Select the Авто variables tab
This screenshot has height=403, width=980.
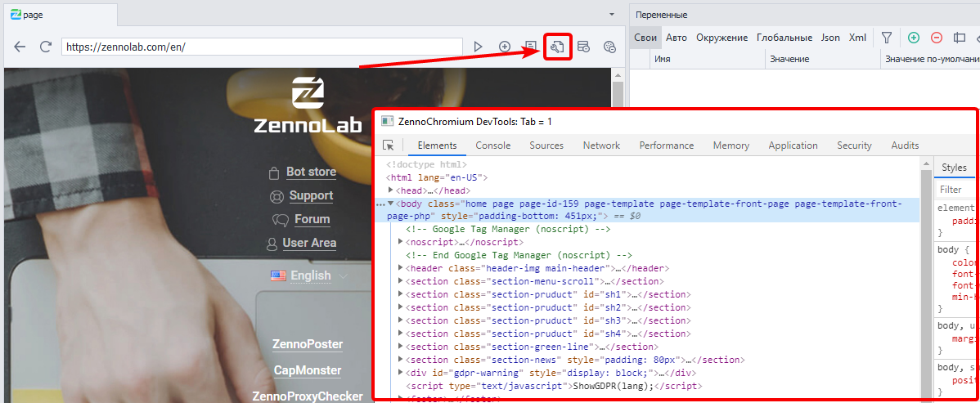[677, 38]
